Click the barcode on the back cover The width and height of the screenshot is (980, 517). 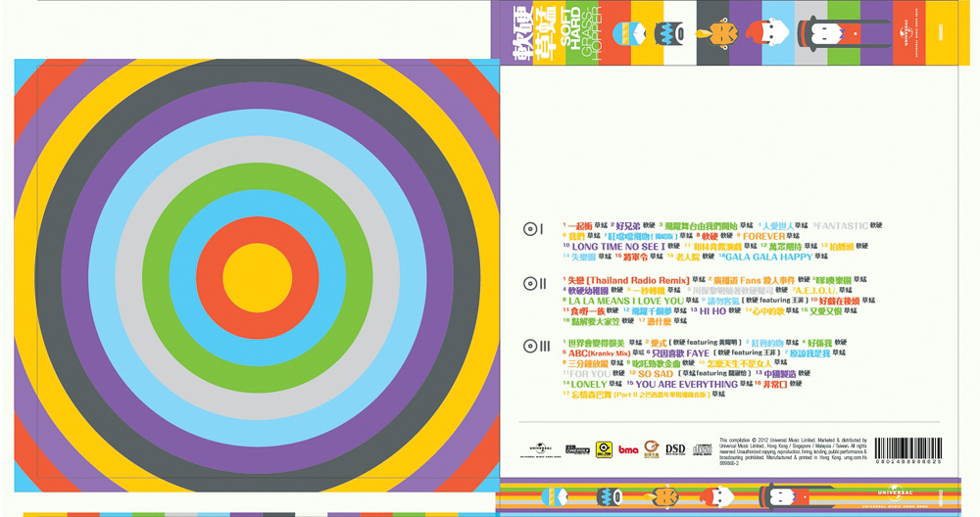click(x=908, y=448)
